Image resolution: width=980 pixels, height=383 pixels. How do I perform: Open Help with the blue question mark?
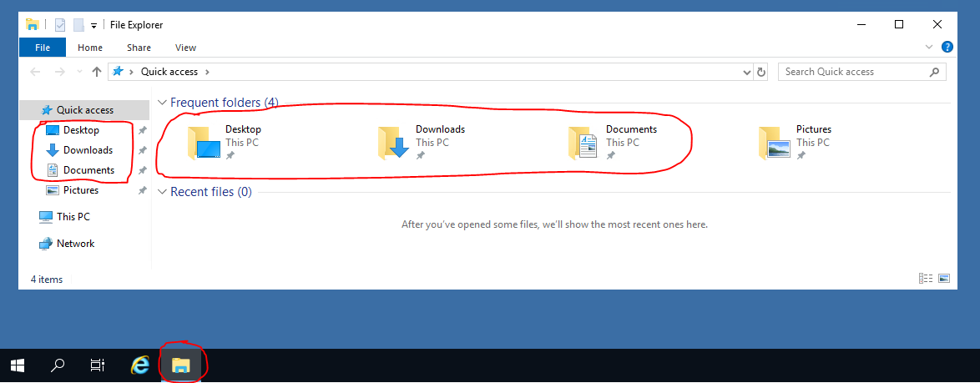(947, 47)
